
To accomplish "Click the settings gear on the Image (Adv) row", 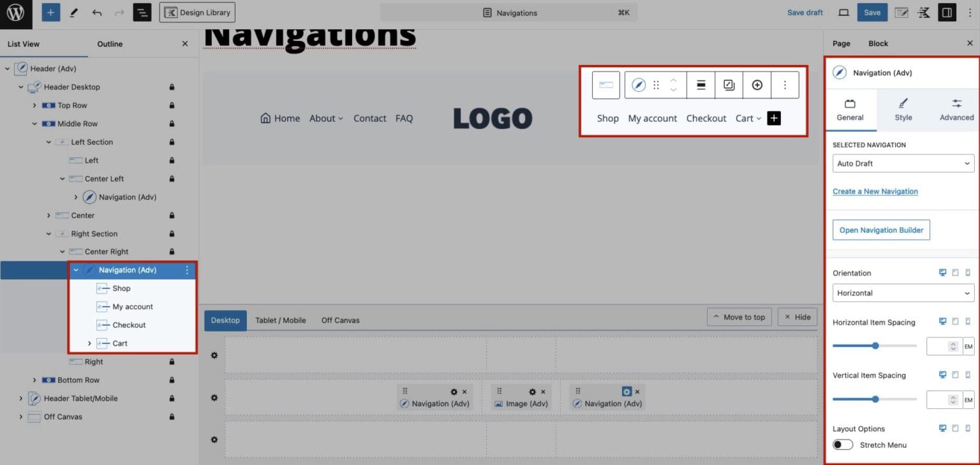I will 533,391.
